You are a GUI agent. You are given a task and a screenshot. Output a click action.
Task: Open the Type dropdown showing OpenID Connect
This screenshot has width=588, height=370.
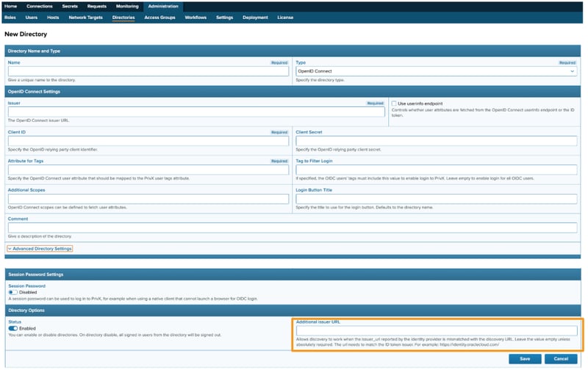coord(436,71)
